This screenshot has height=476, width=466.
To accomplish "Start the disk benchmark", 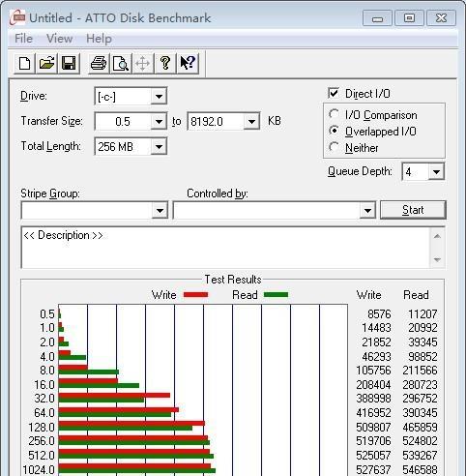I will click(x=413, y=210).
